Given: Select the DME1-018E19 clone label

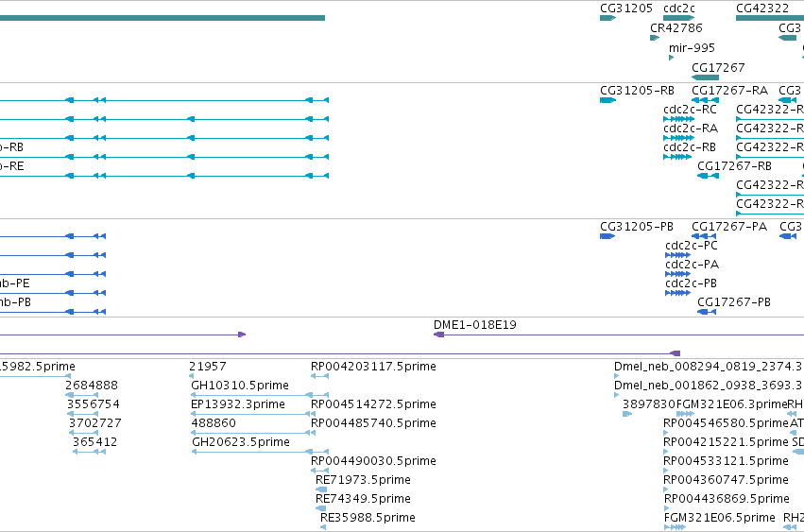Looking at the screenshot, I should point(475,325).
